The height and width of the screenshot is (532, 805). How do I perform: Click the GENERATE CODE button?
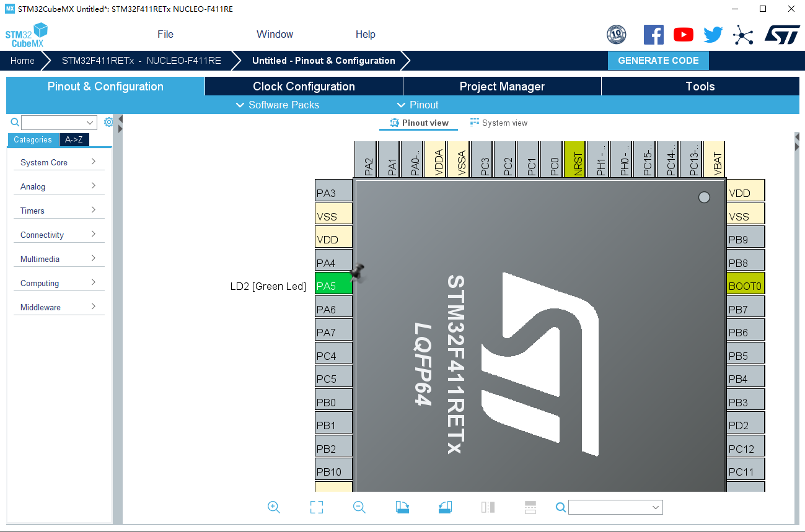pyautogui.click(x=658, y=61)
